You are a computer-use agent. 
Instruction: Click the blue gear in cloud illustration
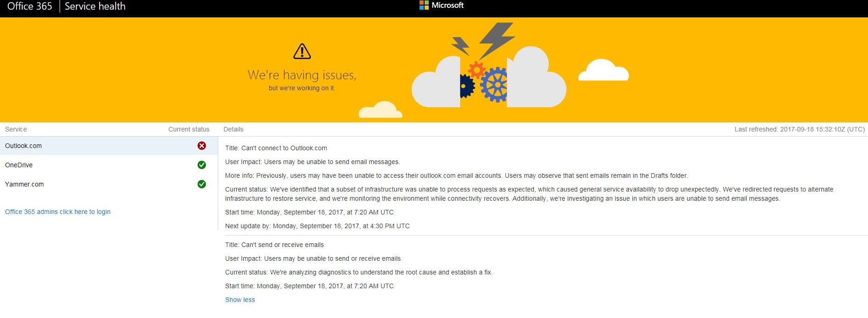494,85
